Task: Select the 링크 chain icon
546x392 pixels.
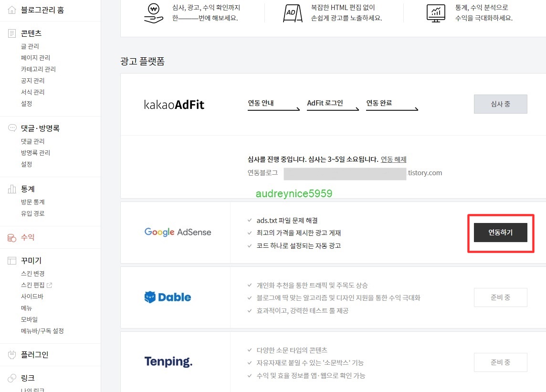Action: click(12, 378)
